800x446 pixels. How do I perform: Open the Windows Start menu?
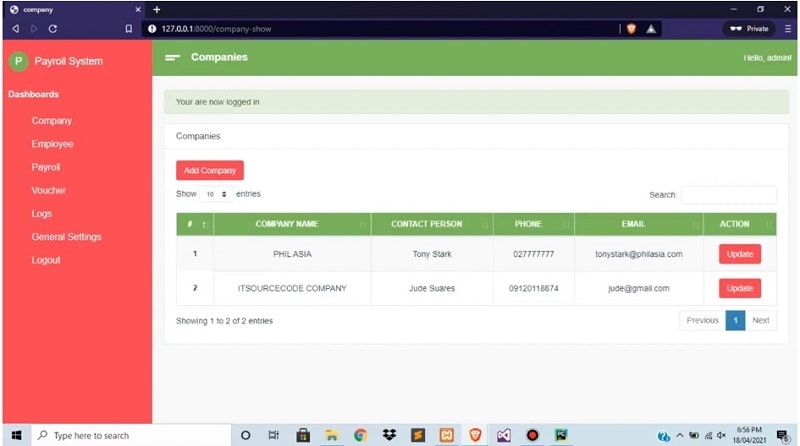[16, 436]
